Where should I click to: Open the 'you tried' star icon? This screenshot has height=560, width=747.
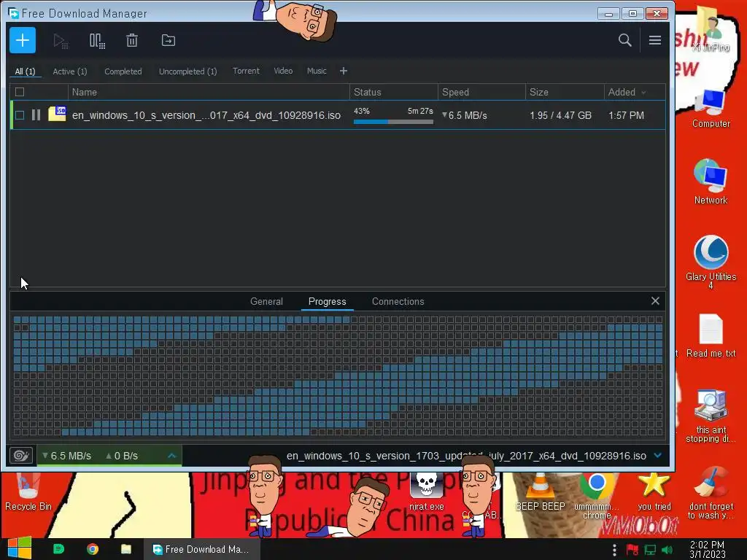click(x=654, y=491)
